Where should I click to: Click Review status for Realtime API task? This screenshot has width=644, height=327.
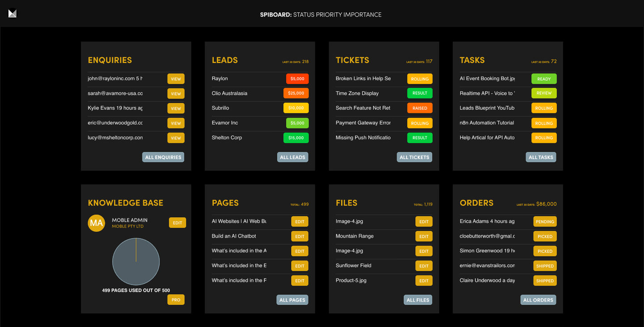tap(544, 93)
